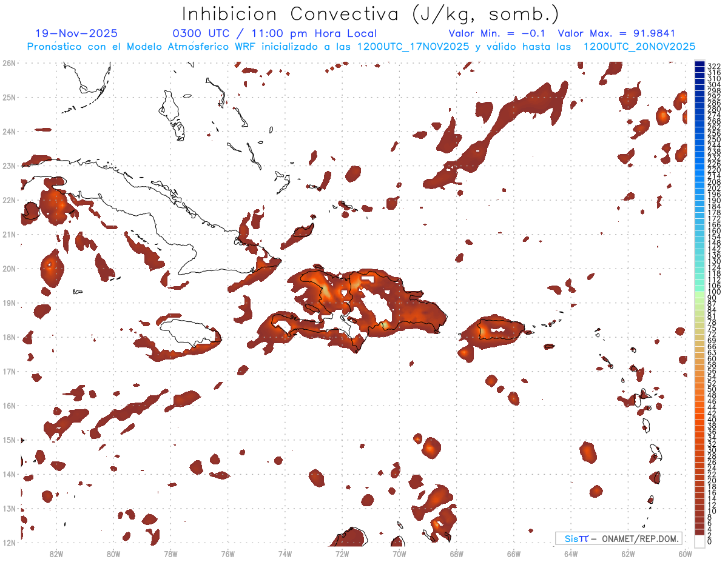Click the "78W" longitude label
728x562 pixels.
(170, 553)
